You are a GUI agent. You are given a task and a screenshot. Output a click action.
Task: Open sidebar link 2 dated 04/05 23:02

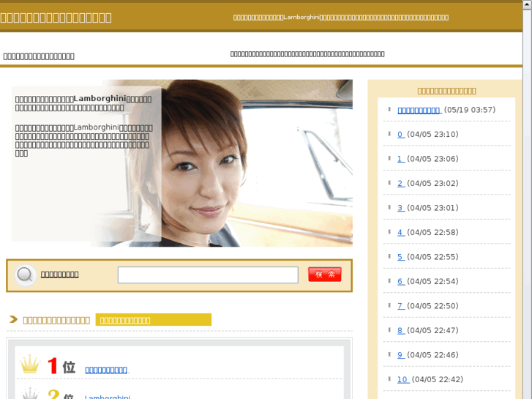click(x=401, y=183)
